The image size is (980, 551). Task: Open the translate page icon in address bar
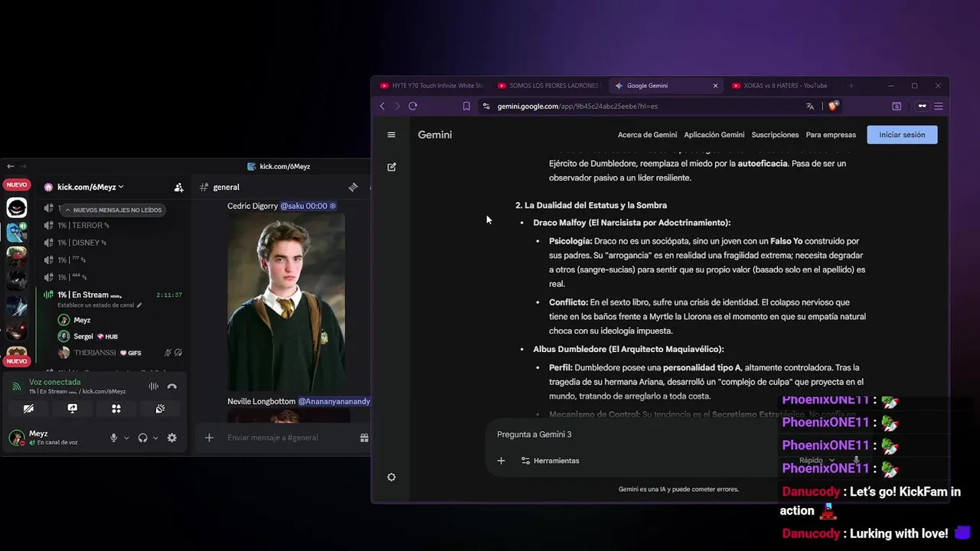810,106
